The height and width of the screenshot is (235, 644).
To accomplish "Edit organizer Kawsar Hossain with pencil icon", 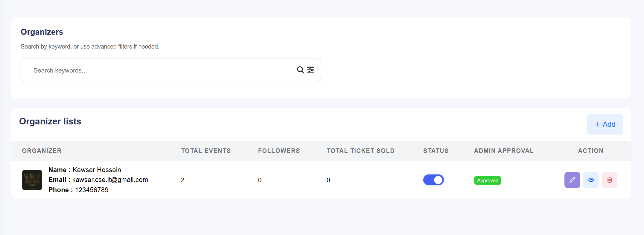I will [x=572, y=180].
